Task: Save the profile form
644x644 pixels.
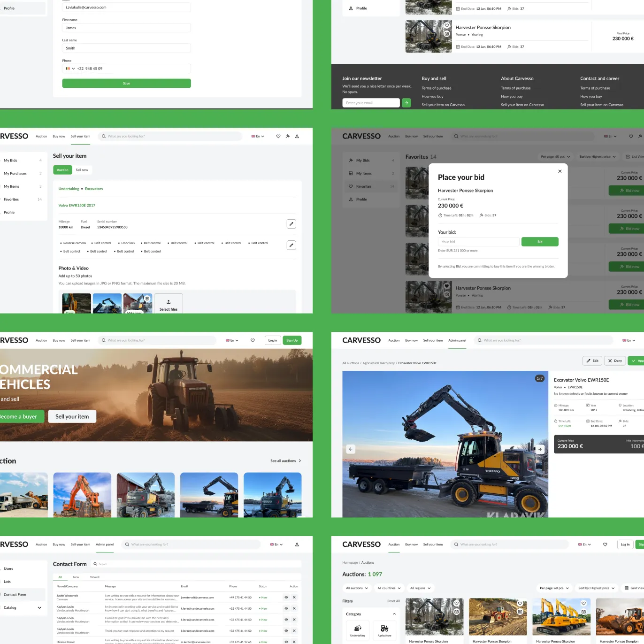Action: pos(126,83)
